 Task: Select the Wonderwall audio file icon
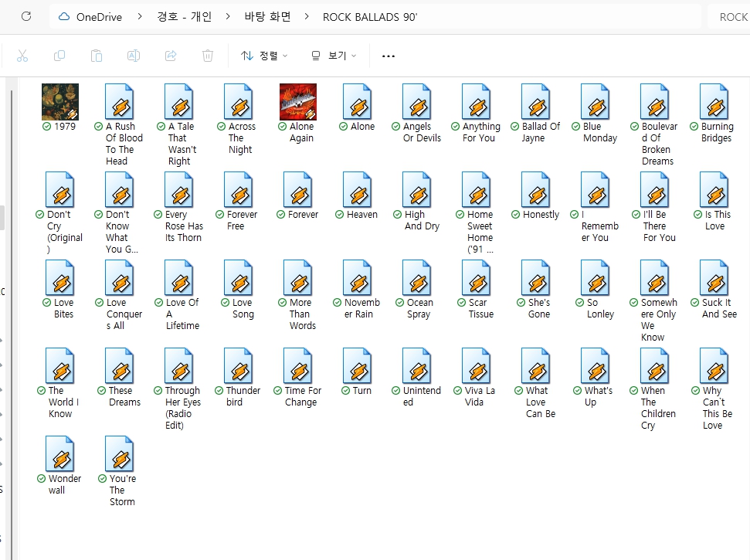(x=60, y=455)
